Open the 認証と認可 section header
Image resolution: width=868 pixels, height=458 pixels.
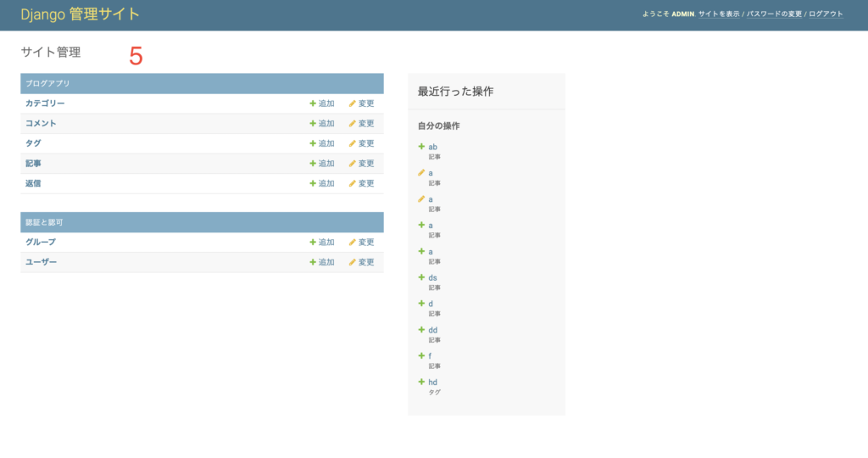point(44,222)
